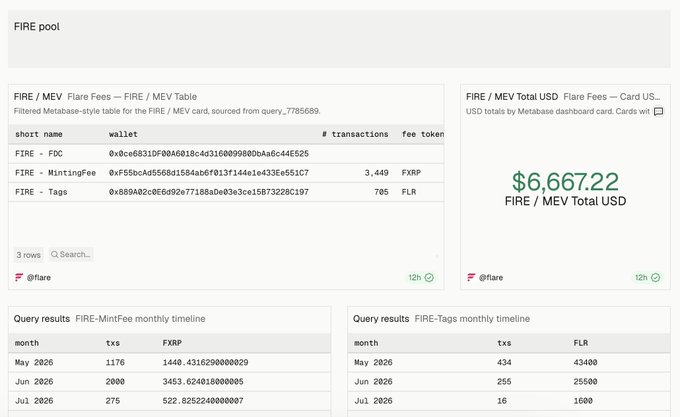Sort by the # transactions column header
Screen dimensions: 680x417
[x=355, y=134]
